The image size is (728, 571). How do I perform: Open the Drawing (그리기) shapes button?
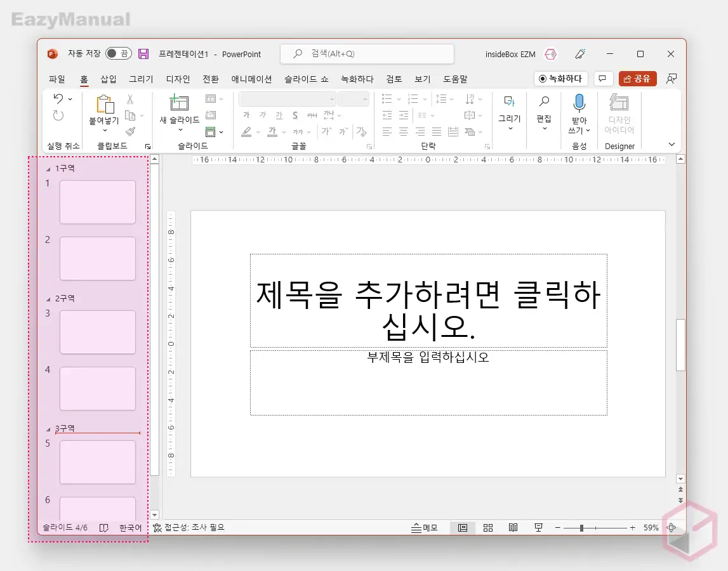(509, 113)
